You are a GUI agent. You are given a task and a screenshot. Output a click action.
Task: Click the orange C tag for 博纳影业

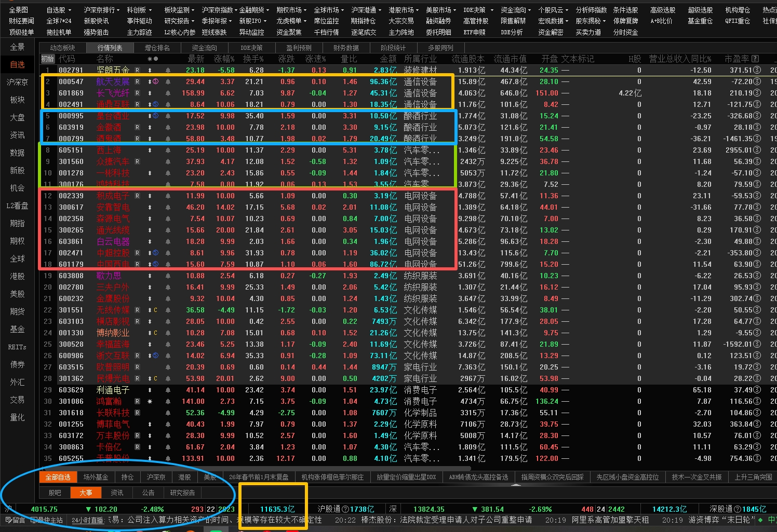click(x=155, y=333)
